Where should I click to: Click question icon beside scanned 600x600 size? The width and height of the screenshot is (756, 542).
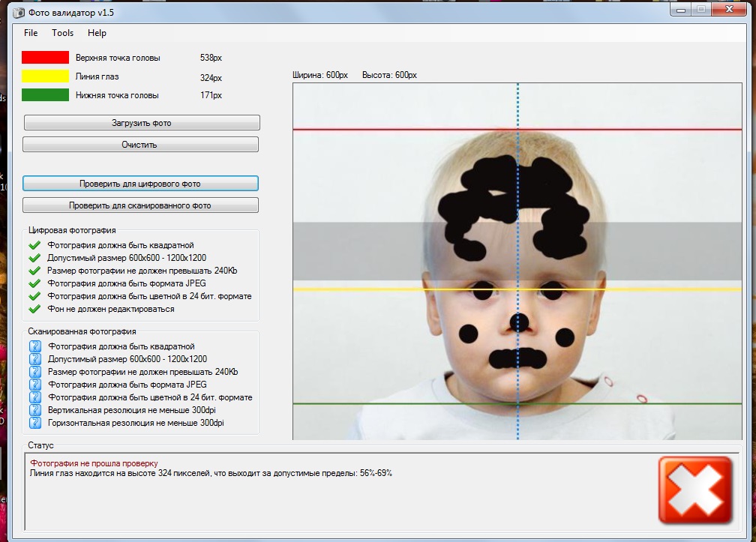(35, 359)
